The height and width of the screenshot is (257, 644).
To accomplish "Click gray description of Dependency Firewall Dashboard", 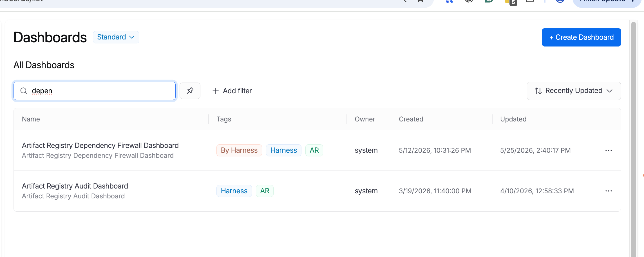I will [x=98, y=156].
